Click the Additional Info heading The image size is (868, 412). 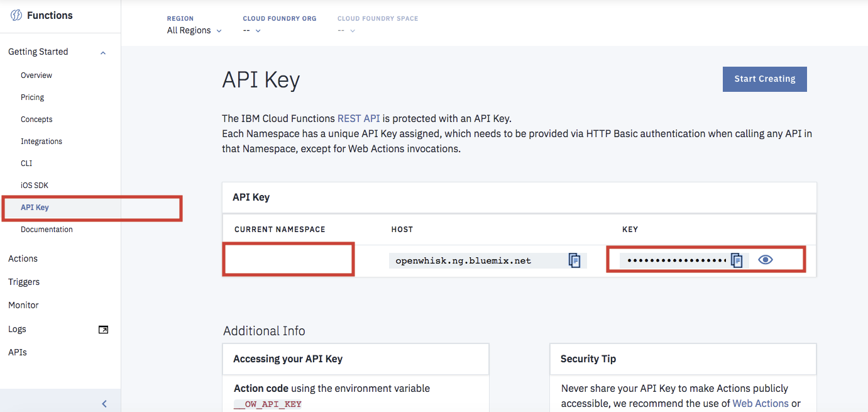click(264, 331)
